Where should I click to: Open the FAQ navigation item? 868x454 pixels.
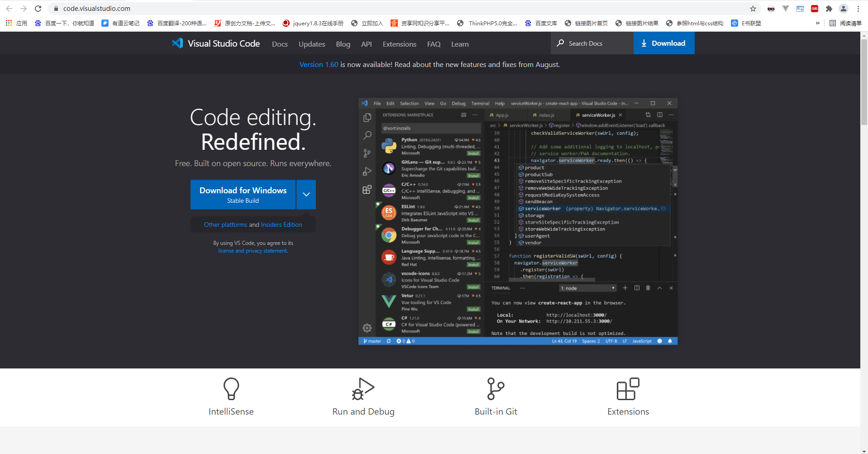434,44
